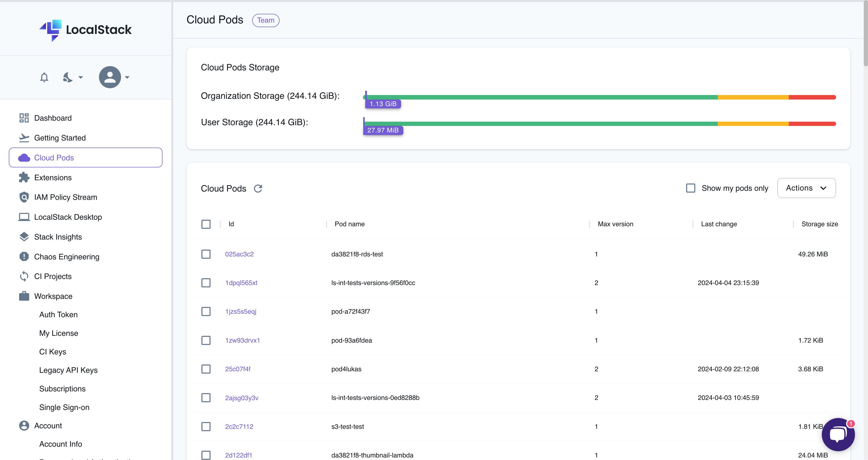Refresh the Cloud Pods list
The width and height of the screenshot is (868, 460).
[258, 188]
